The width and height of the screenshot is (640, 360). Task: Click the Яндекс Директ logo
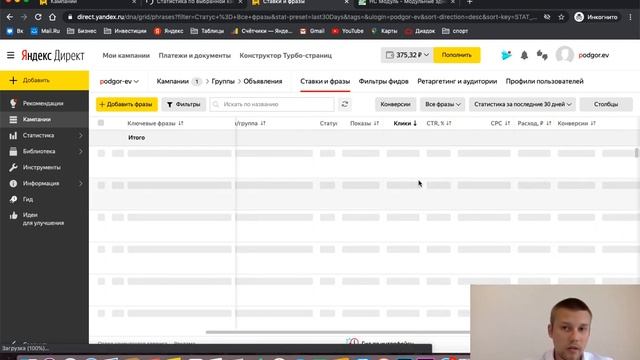click(x=53, y=56)
